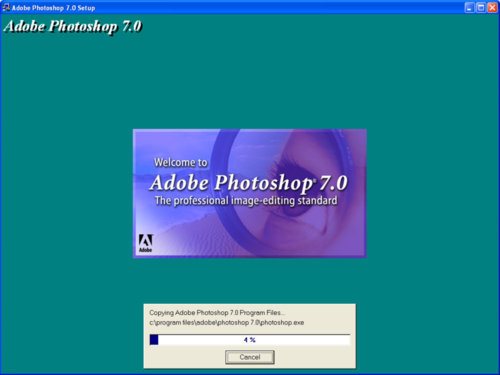
Task: Minimize the Adobe Photoshop 7.0 Setup window
Action: (469, 8)
